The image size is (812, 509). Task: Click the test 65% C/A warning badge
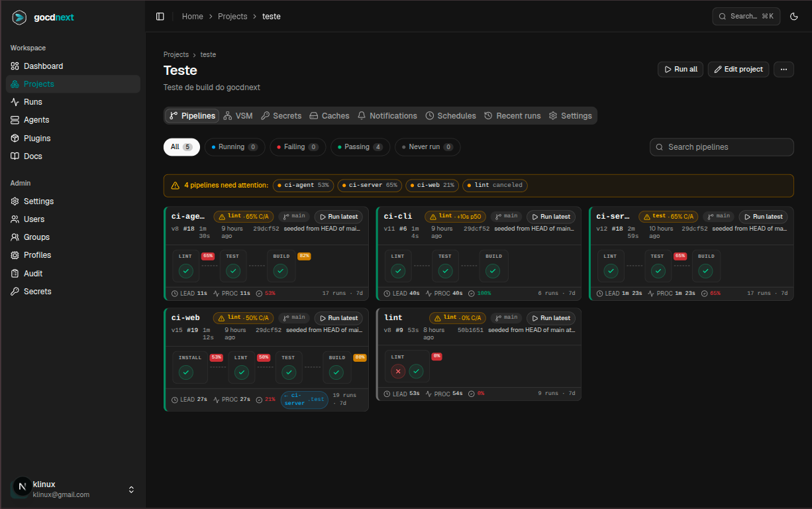point(668,217)
